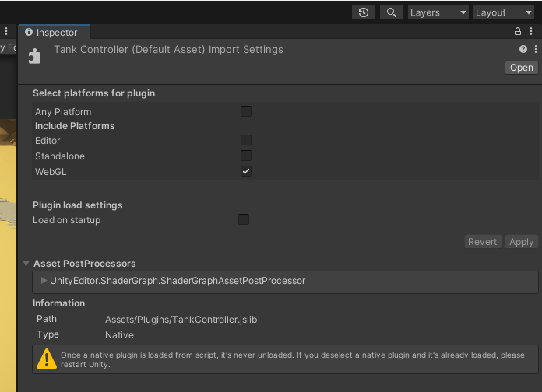Screen dimensions: 542x392
Task: Click the yellow warning icon
Action: [x=46, y=359]
